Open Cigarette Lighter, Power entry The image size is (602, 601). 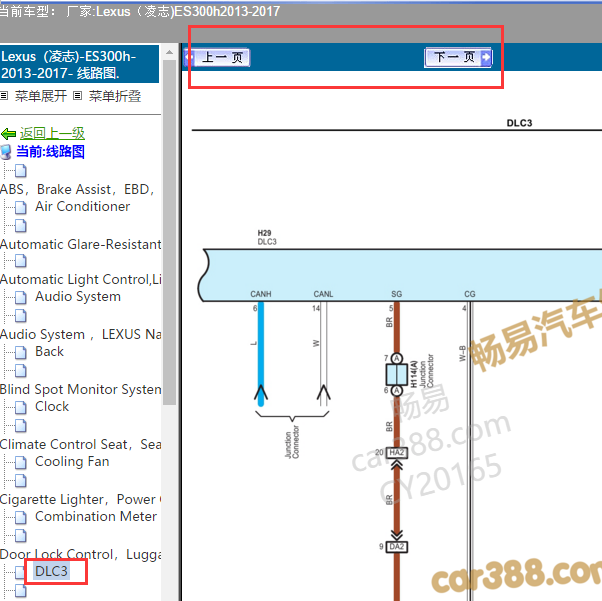pyautogui.click(x=81, y=499)
